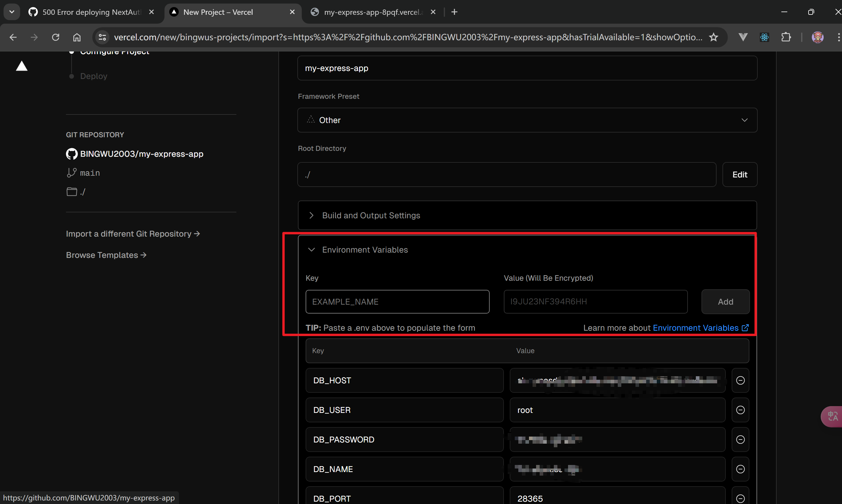Viewport: 842px width, 504px height.
Task: Open the browser Extensions puzzle icon
Action: [x=785, y=37]
